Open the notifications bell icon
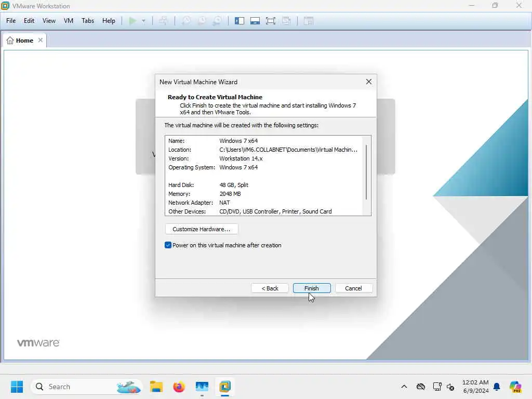This screenshot has width=532, height=399. coord(497,387)
